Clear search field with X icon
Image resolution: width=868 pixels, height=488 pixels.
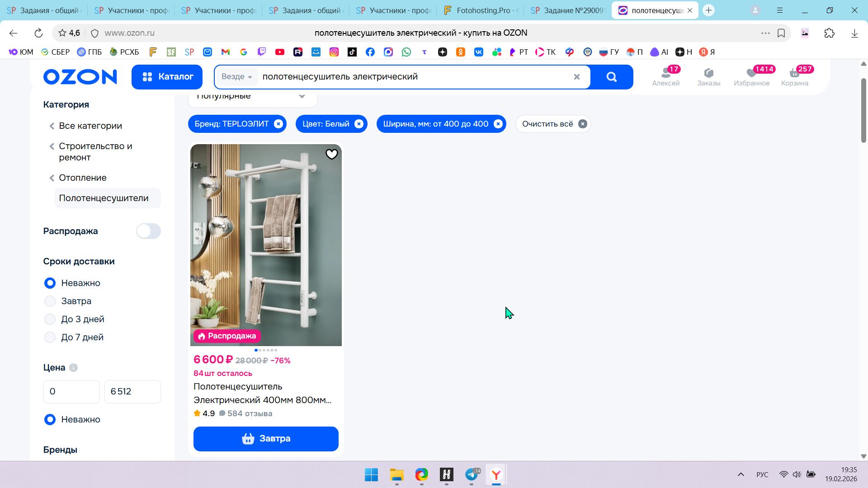tap(576, 77)
